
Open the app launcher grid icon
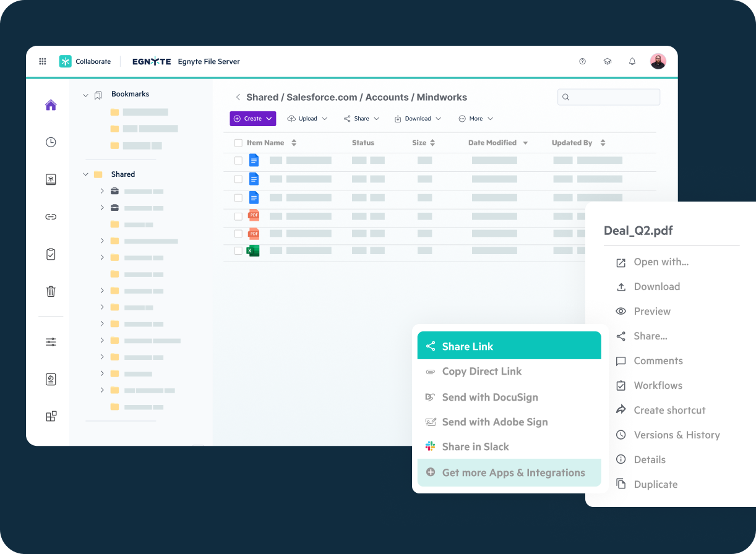43,61
